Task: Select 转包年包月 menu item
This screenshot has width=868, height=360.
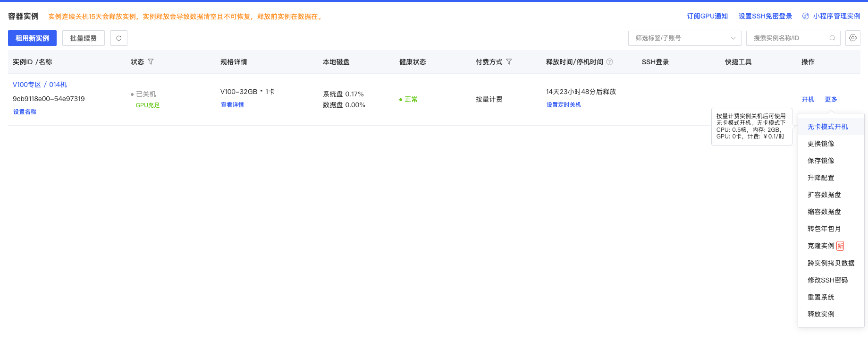Action: pos(831,229)
